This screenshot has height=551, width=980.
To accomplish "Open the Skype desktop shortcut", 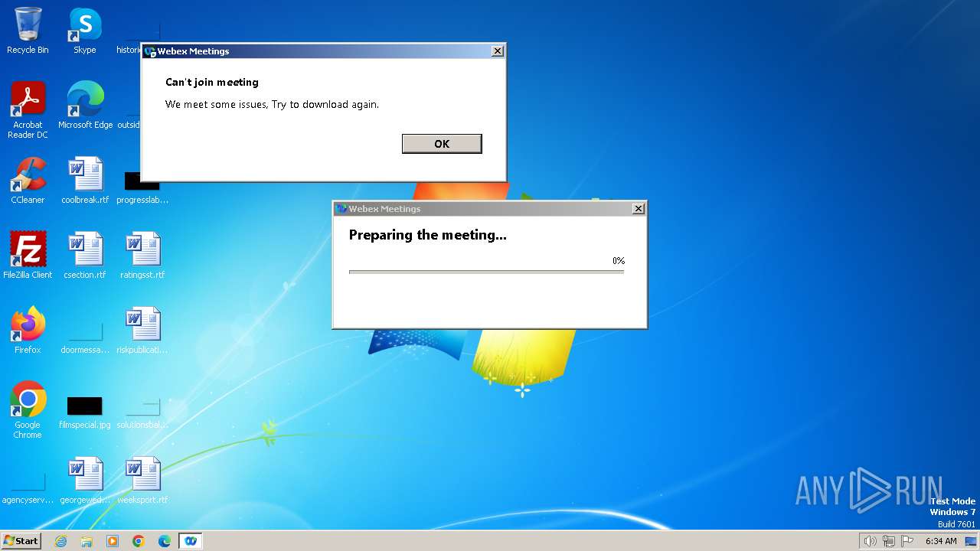I will [x=85, y=31].
